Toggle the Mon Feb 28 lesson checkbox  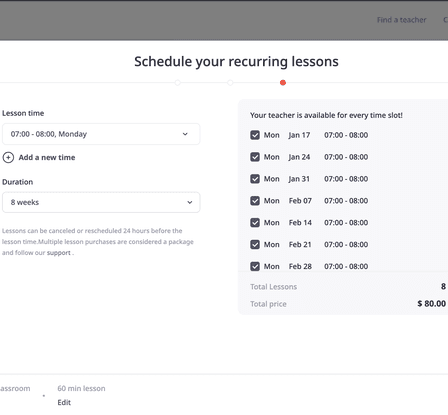pos(255,266)
